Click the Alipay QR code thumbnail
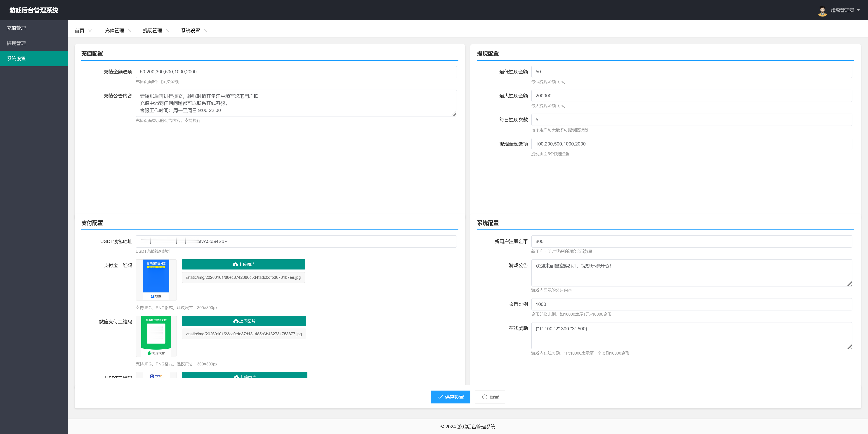Screen dimensions: 868x434 [156, 279]
